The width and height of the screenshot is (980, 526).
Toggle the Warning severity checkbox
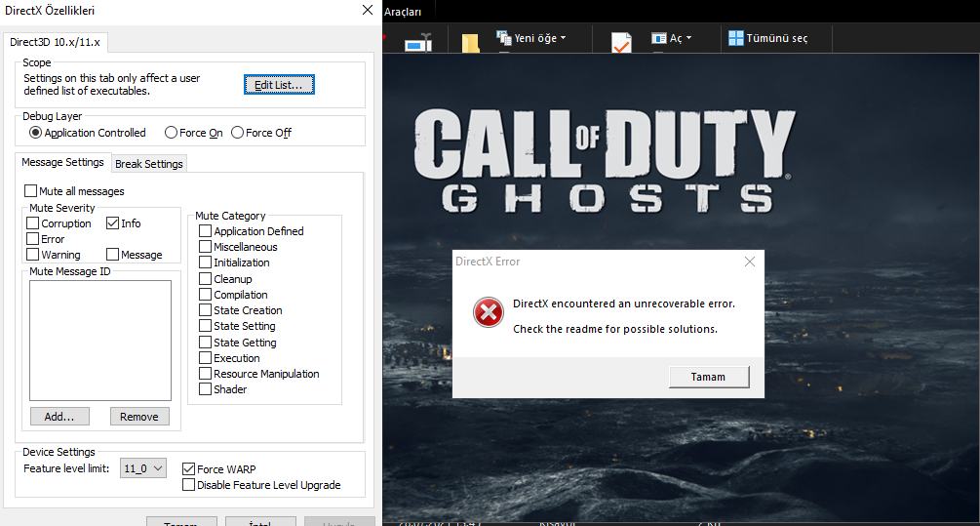tap(33, 254)
